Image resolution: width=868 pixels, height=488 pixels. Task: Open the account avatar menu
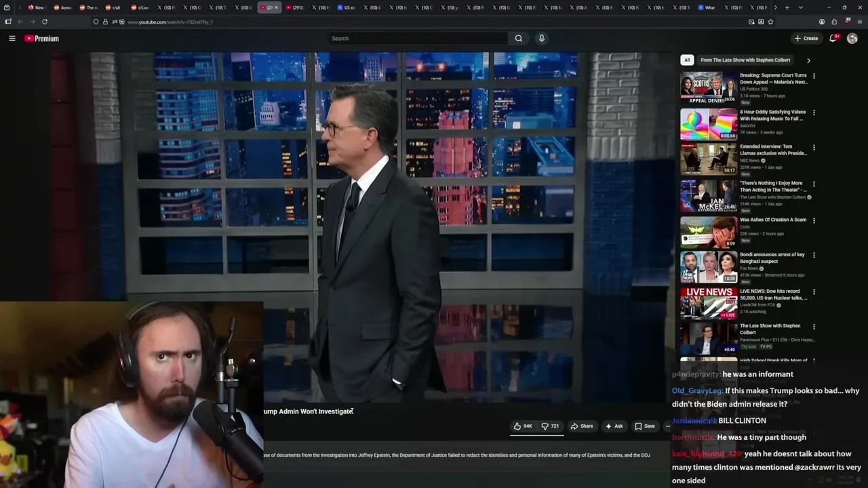point(852,39)
